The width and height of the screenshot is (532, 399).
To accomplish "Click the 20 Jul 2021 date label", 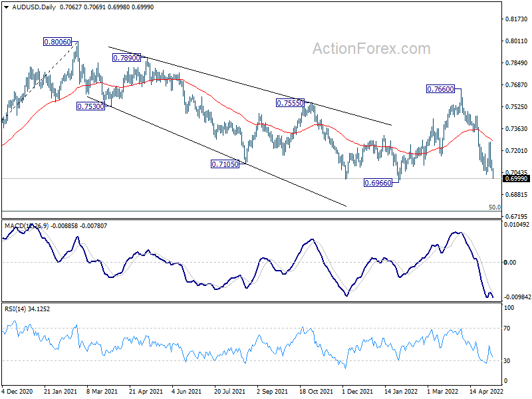I will pyautogui.click(x=229, y=392).
